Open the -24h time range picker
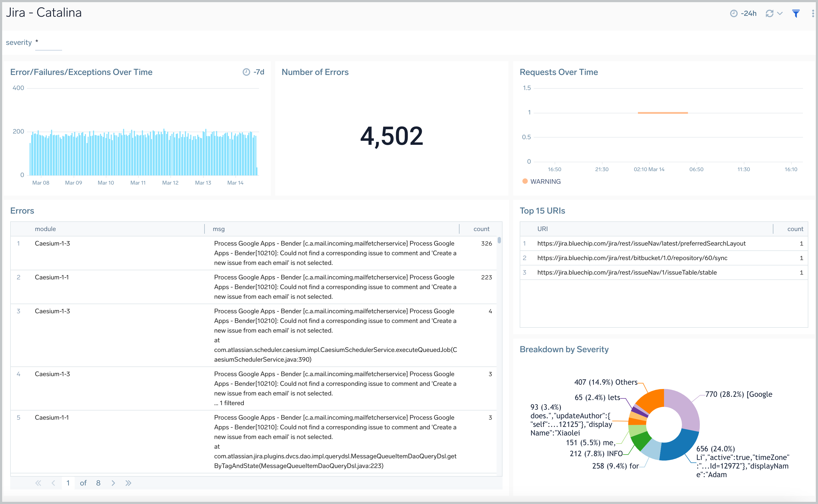This screenshot has width=818, height=504. point(743,13)
